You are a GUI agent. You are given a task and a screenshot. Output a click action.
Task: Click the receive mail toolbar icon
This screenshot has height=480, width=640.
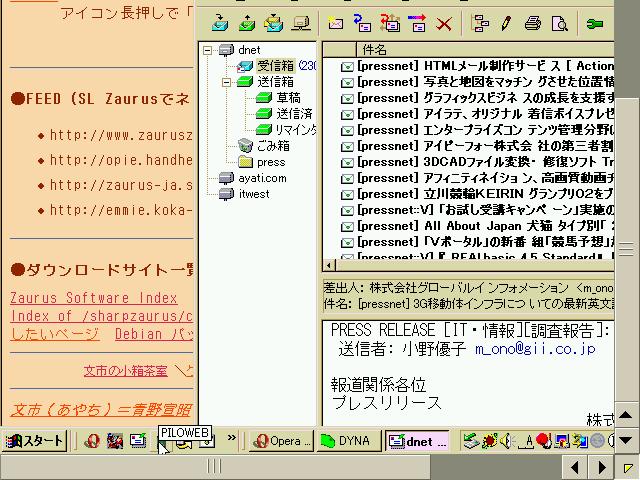(221, 22)
